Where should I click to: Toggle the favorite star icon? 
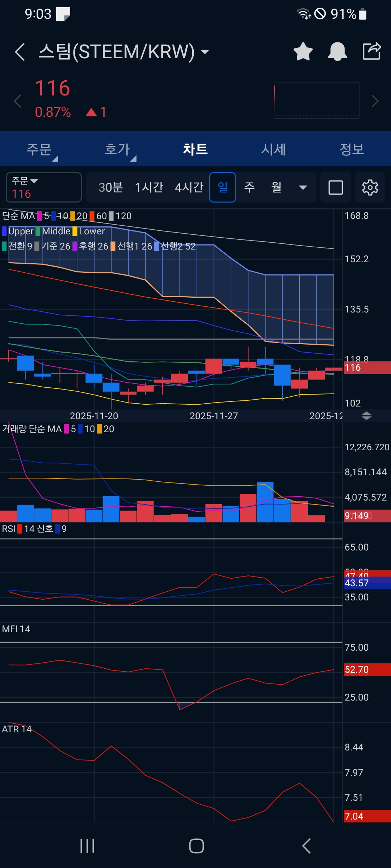303,51
